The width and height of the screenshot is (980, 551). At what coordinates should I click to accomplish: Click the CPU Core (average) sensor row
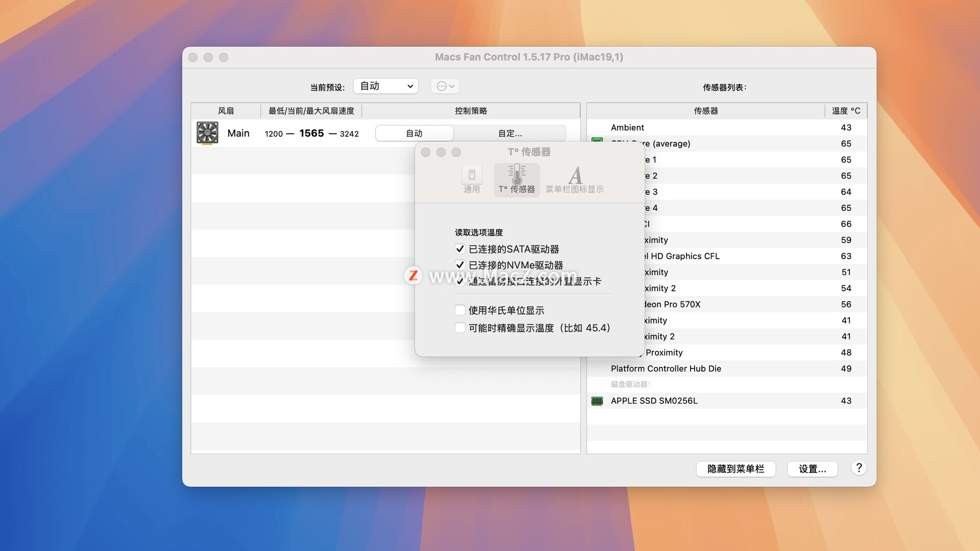pyautogui.click(x=755, y=143)
